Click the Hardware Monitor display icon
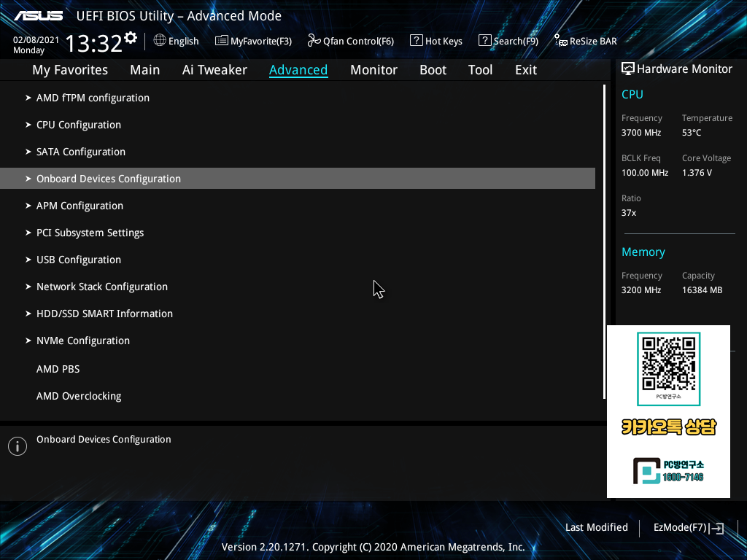This screenshot has height=560, width=747. click(628, 69)
